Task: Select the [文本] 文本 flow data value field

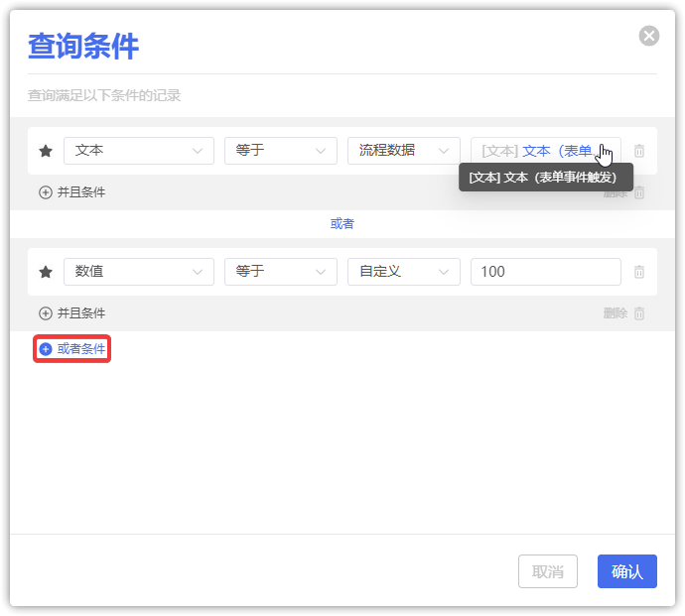Action: coord(536,151)
